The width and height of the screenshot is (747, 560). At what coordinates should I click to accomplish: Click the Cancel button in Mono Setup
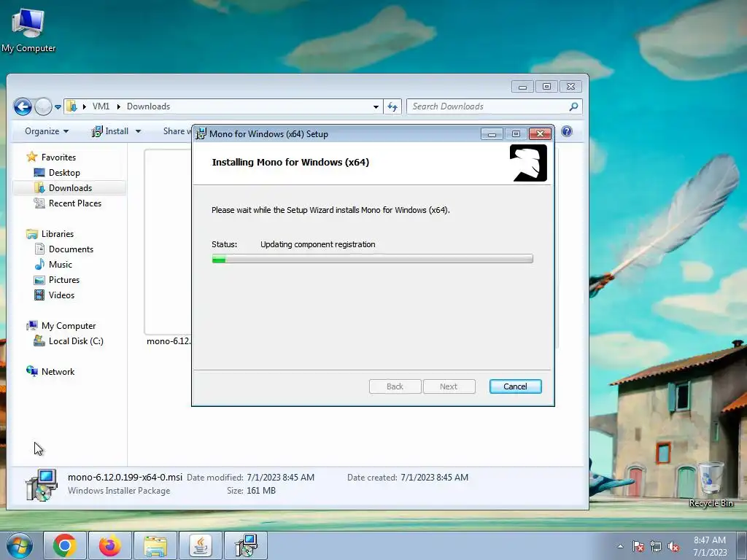[516, 386]
